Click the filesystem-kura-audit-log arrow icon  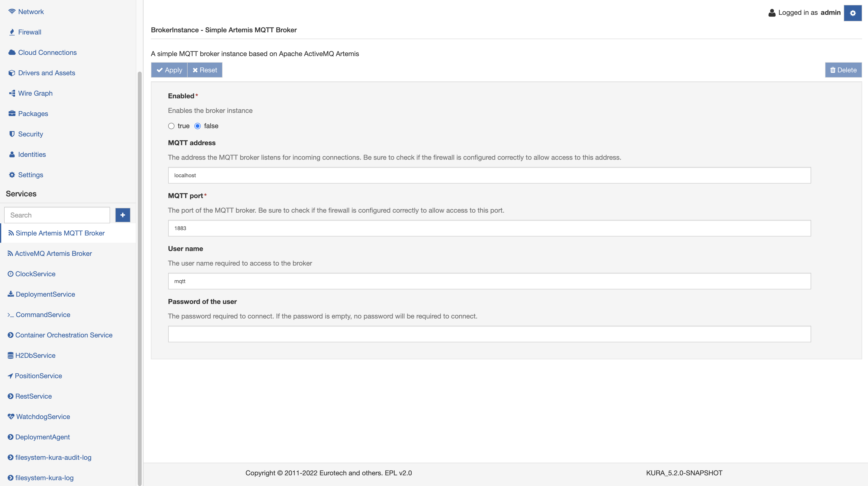[10, 457]
